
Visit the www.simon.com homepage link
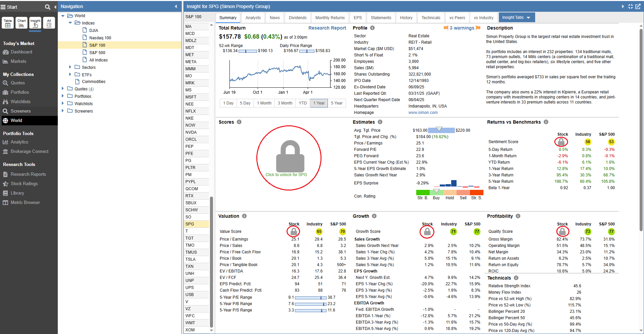tap(423, 113)
